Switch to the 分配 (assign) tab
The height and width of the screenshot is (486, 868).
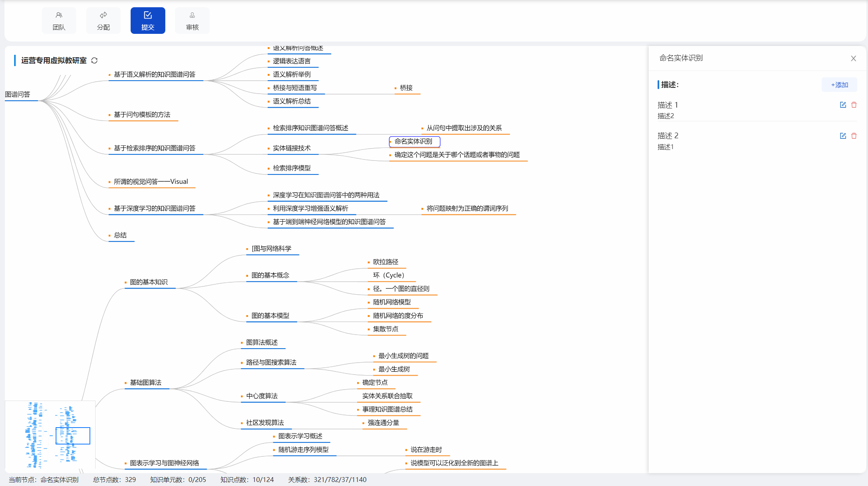coord(103,21)
